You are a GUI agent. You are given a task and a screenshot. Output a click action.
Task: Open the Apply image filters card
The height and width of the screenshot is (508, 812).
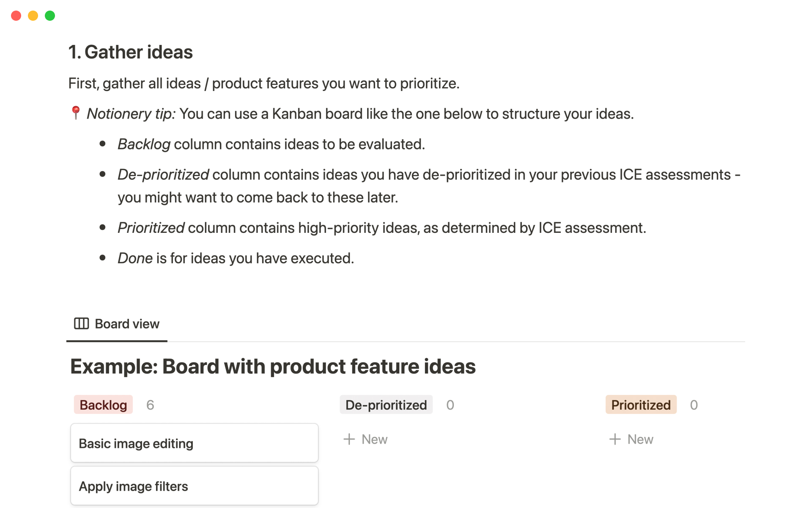(194, 486)
